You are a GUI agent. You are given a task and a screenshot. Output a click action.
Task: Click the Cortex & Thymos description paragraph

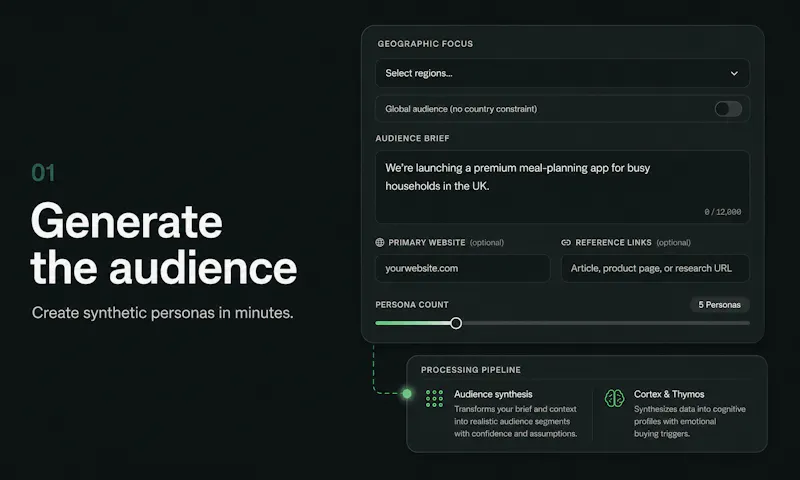click(690, 421)
